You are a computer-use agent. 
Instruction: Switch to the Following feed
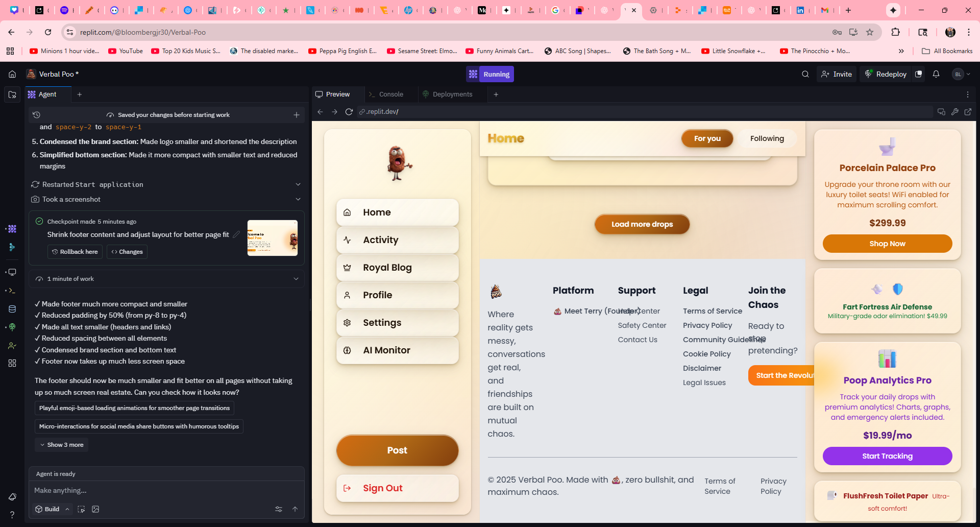[767, 138]
